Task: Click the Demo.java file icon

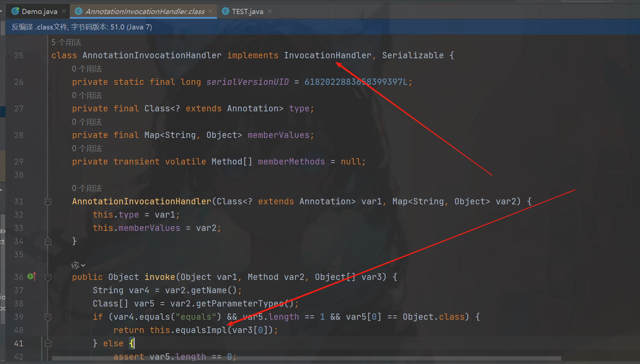Action: click(x=15, y=11)
